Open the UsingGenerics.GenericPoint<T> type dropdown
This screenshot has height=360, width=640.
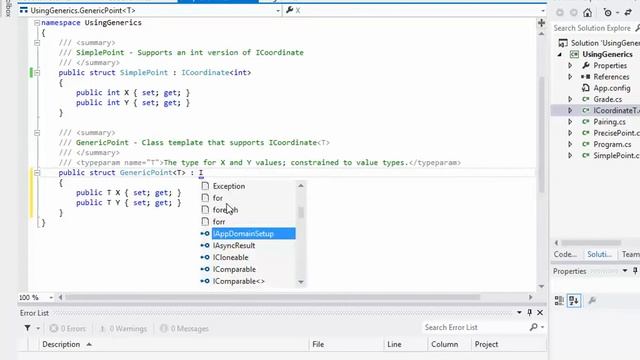278,11
